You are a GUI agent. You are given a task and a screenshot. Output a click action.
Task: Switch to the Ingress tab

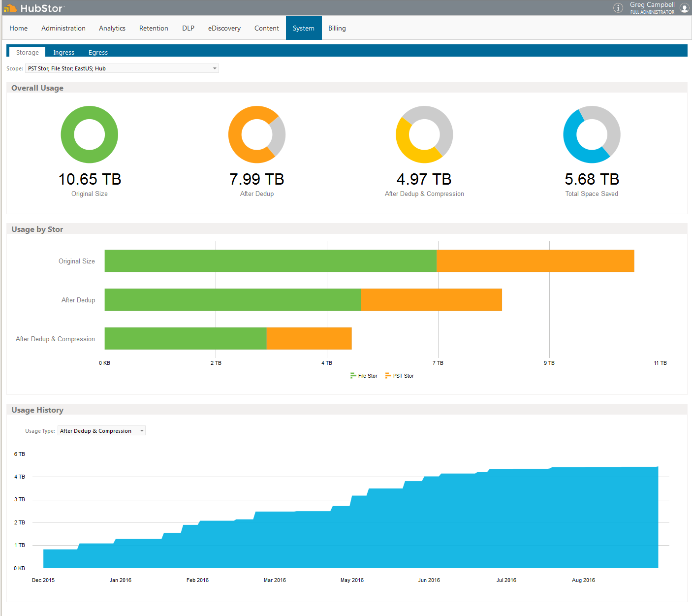[64, 52]
